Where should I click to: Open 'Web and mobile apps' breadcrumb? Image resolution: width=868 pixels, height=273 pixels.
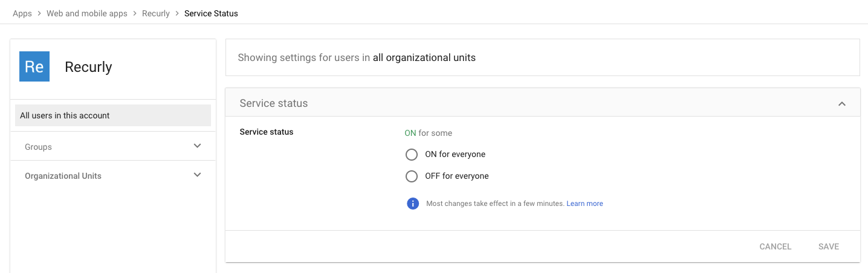(x=87, y=13)
